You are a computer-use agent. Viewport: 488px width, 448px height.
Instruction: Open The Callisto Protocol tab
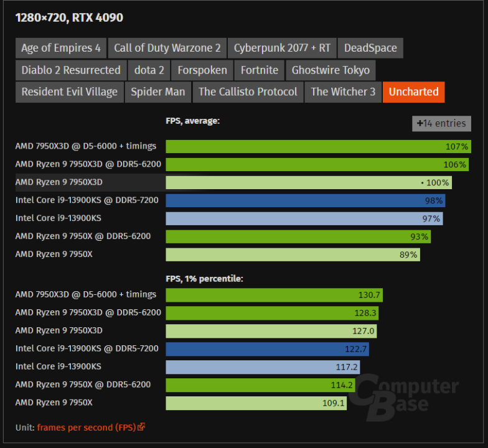click(248, 92)
